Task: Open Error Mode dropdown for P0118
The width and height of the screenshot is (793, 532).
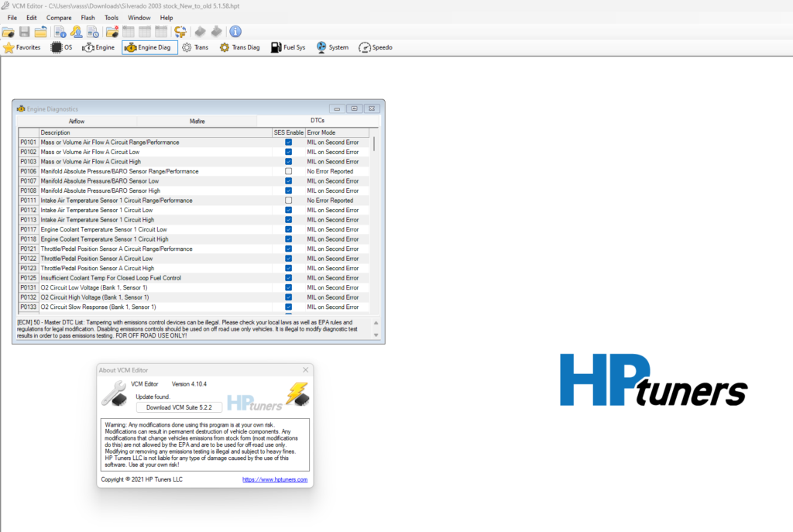Action: [x=337, y=239]
